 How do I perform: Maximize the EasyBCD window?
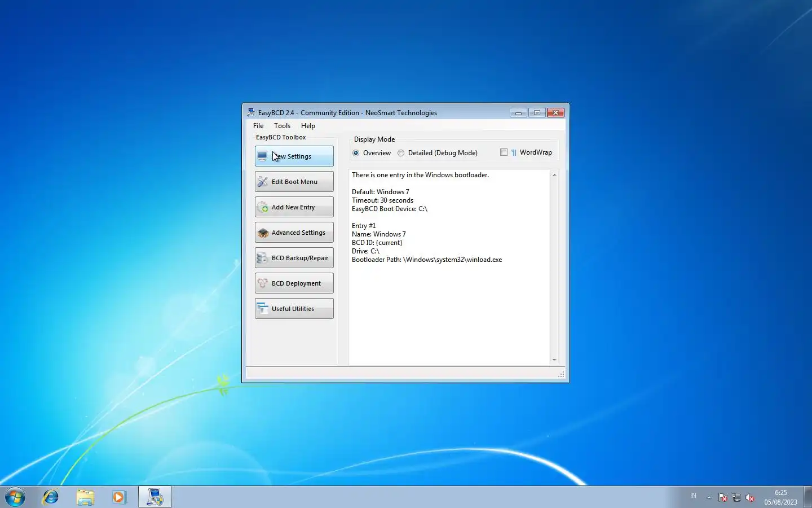coord(537,113)
